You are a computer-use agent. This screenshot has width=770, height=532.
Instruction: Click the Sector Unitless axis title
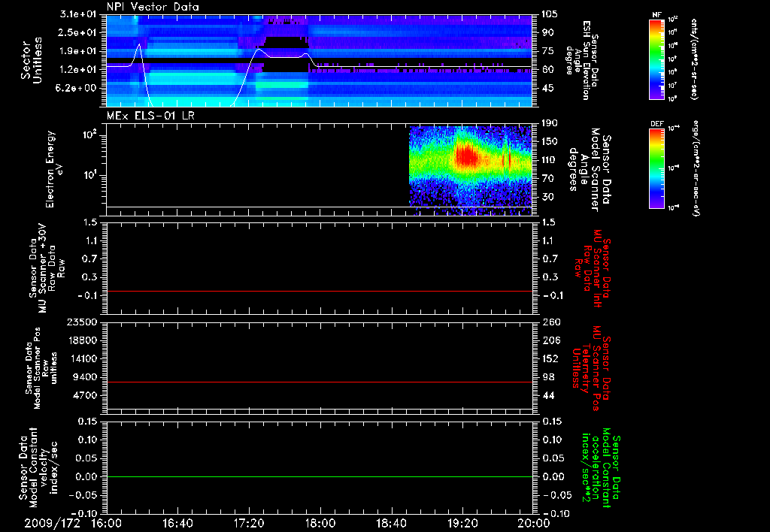tap(31, 60)
